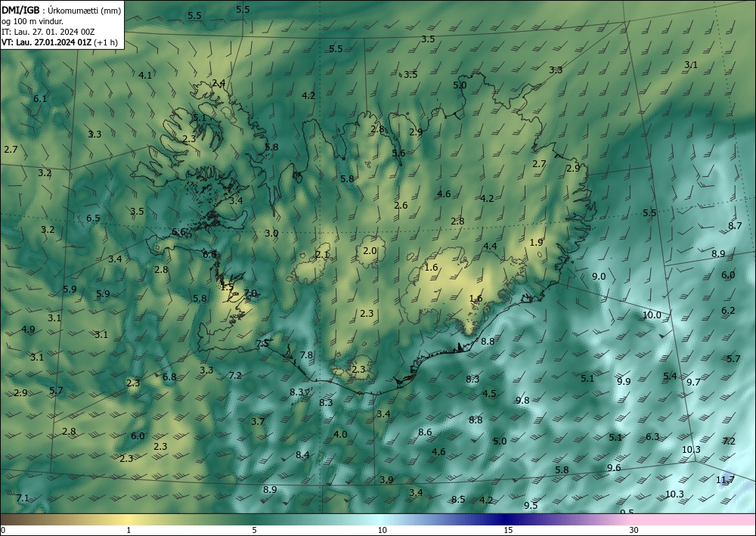Image resolution: width=756 pixels, height=536 pixels.
Task: Click the map value 4.0
Action: coord(340,434)
